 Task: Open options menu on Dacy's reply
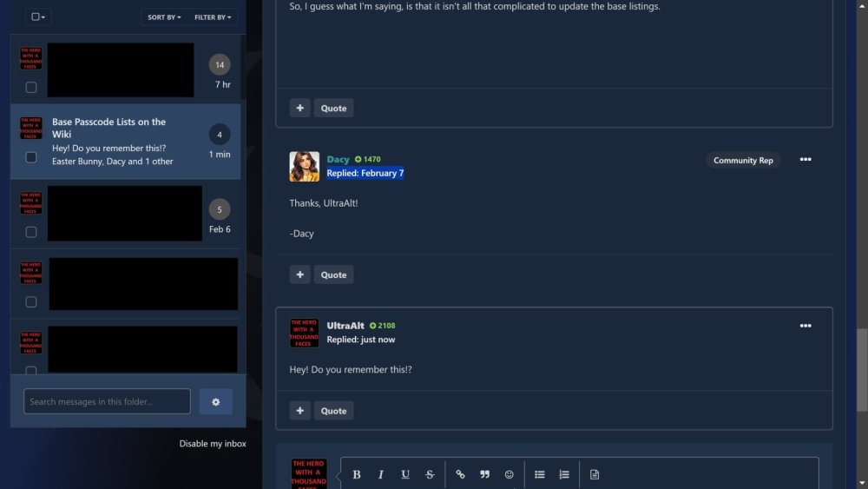click(x=806, y=160)
